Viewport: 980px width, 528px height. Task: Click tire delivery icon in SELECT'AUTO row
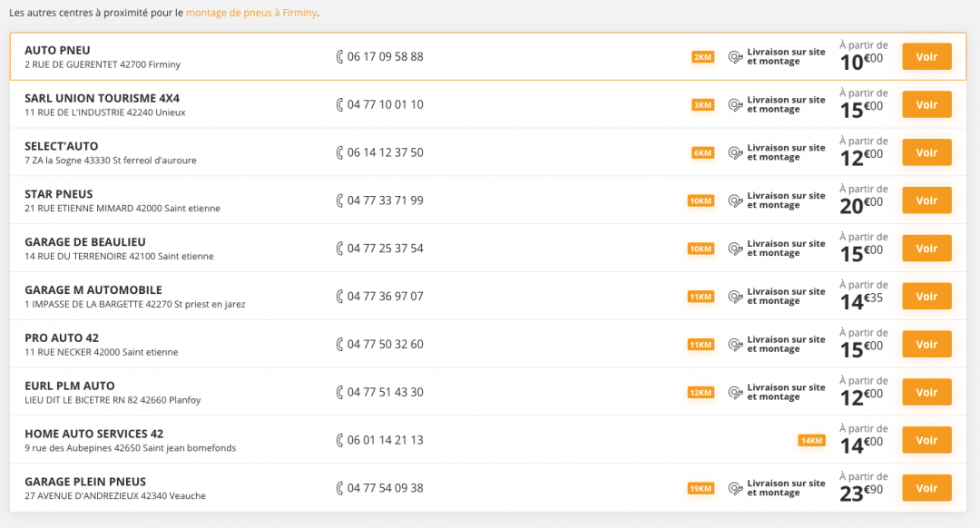tap(736, 153)
